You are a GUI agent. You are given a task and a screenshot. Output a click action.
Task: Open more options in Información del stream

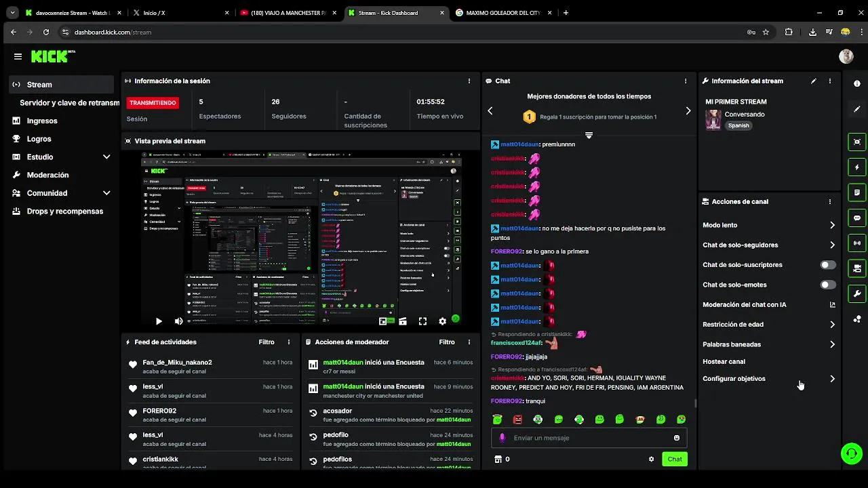click(x=829, y=81)
